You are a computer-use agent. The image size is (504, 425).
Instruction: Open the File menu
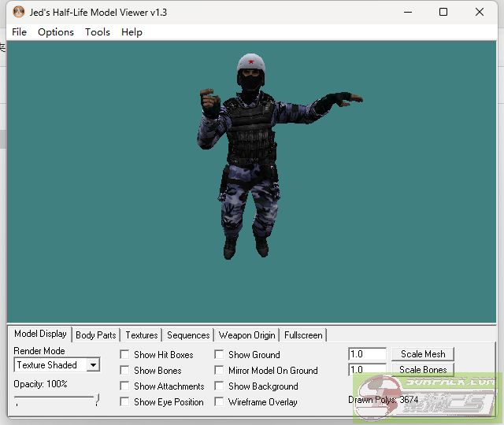click(x=20, y=32)
